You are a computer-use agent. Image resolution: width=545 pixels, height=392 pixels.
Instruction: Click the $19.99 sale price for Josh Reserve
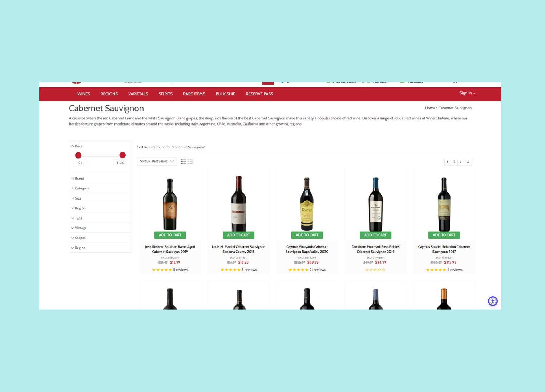tap(175, 263)
